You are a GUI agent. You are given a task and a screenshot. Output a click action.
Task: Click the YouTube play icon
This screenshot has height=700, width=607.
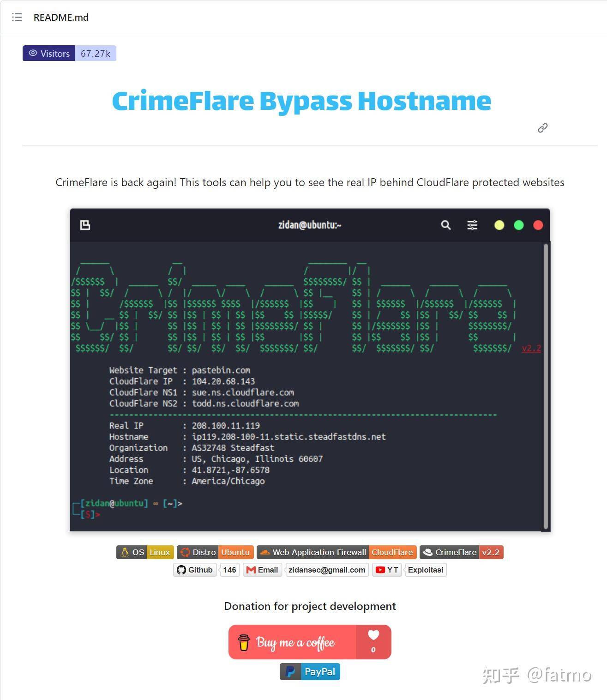click(x=380, y=570)
